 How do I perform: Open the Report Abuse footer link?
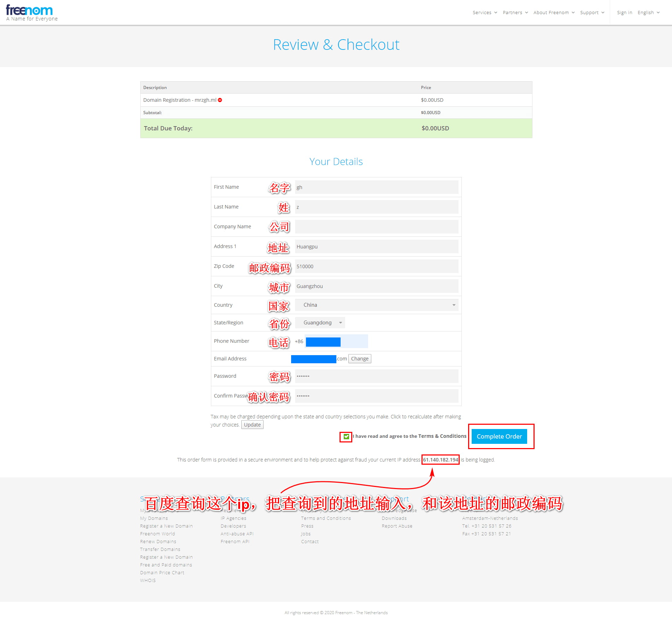pos(397,526)
